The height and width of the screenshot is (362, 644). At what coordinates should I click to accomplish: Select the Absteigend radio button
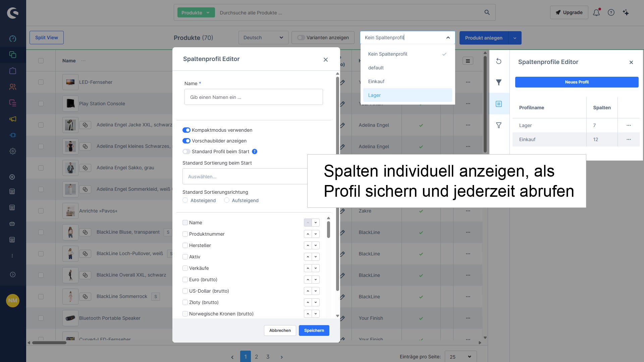point(185,200)
